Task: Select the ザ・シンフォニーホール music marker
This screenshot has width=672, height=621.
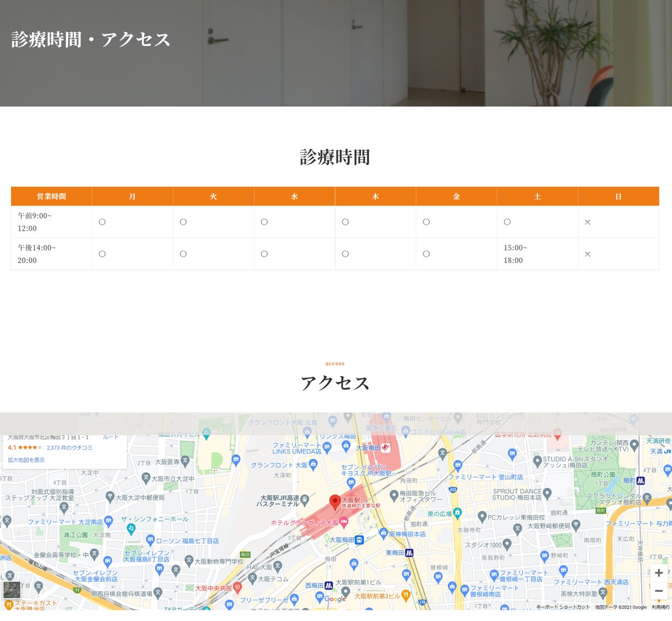Action: [131, 528]
